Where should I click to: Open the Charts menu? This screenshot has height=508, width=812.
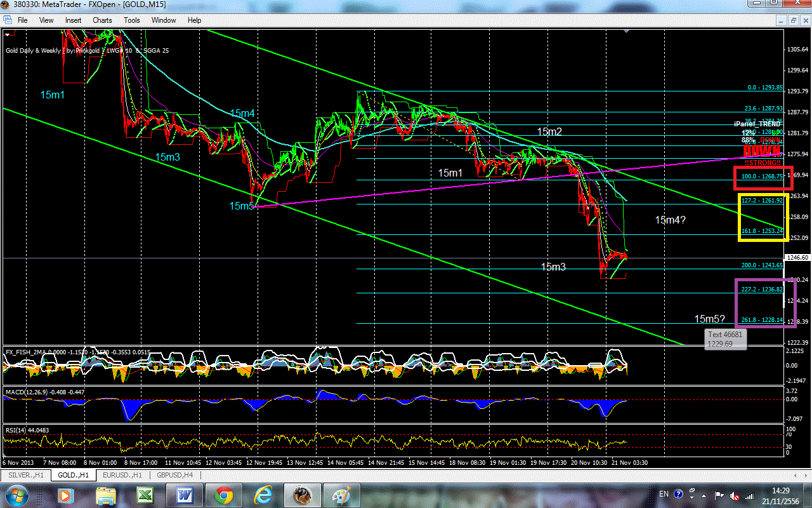point(102,20)
